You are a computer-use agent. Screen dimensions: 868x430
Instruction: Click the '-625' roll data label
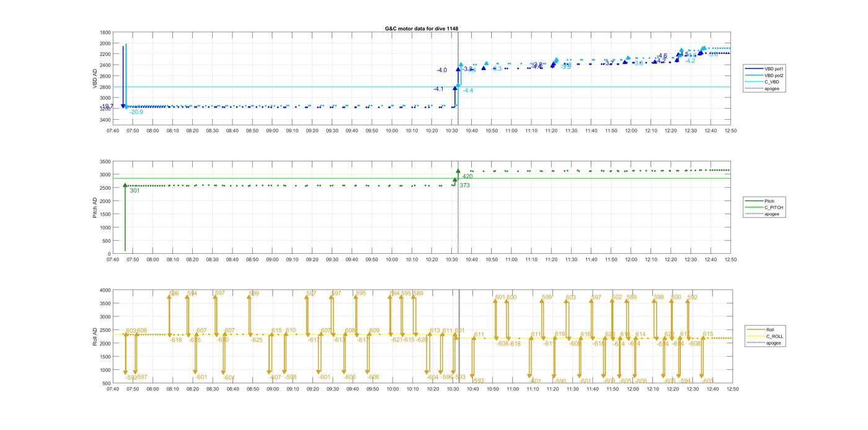pos(257,340)
